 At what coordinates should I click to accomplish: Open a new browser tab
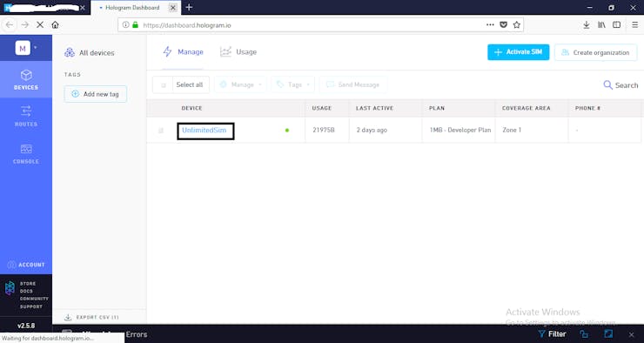189,7
